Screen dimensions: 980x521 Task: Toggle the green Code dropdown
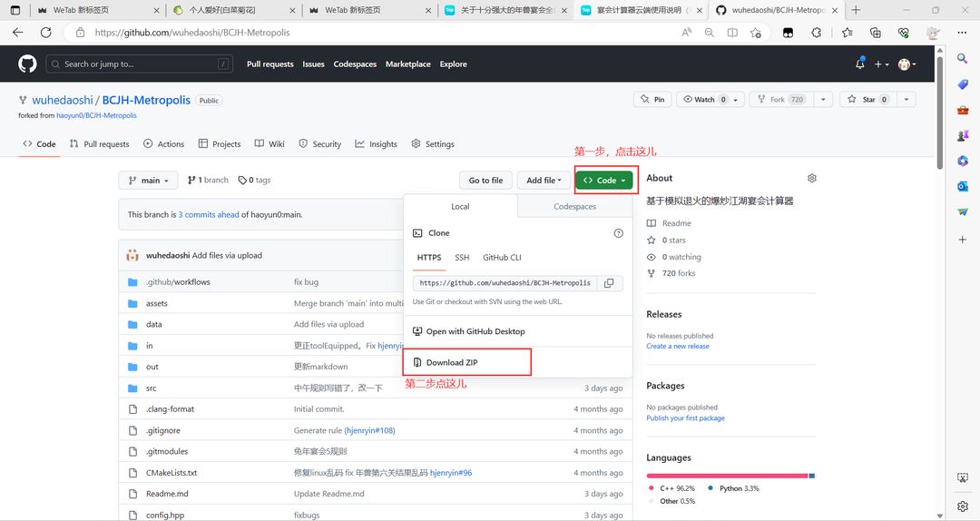point(603,180)
